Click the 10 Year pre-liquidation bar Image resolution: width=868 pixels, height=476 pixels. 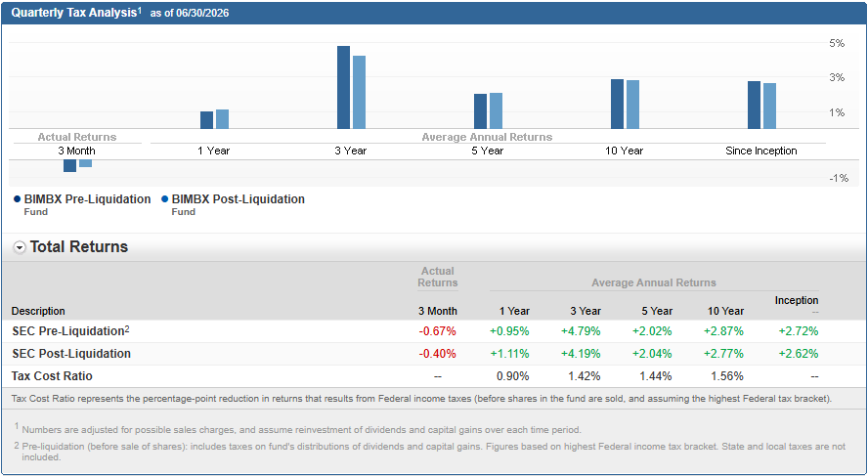(617, 104)
